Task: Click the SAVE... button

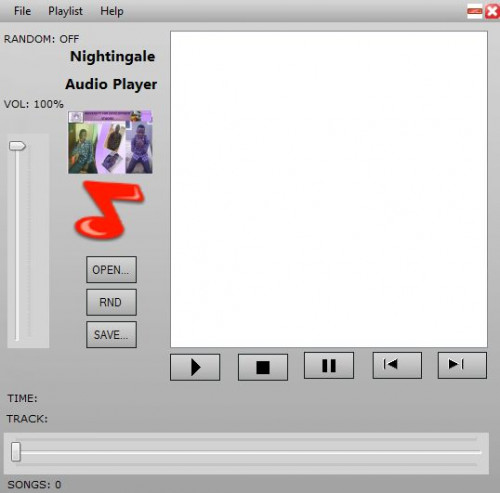Action: click(111, 334)
